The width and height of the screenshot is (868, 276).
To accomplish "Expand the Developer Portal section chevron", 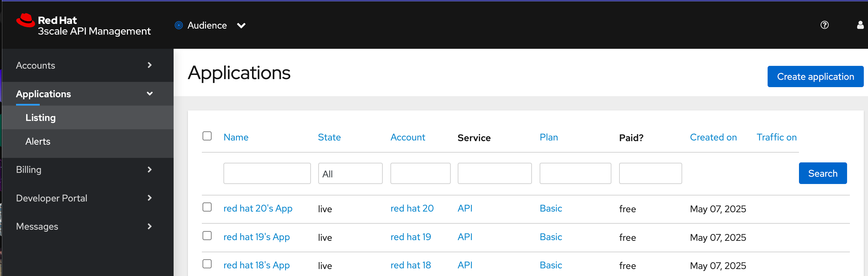I will click(150, 198).
